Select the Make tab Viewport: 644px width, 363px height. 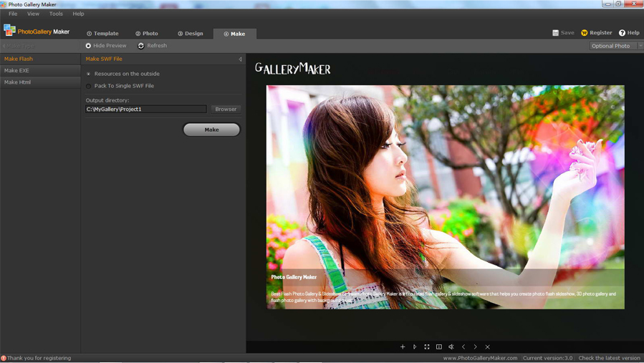[234, 34]
